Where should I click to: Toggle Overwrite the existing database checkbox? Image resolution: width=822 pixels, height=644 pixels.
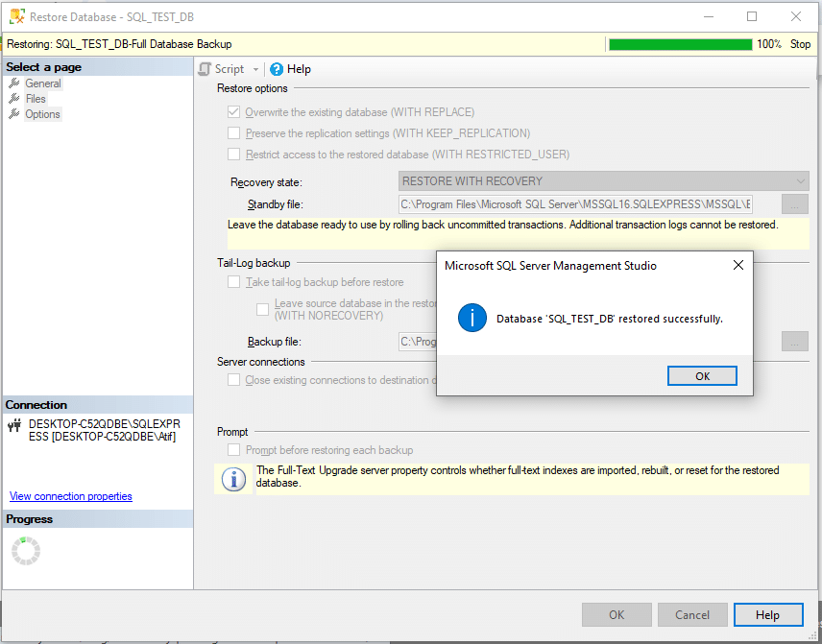[233, 112]
